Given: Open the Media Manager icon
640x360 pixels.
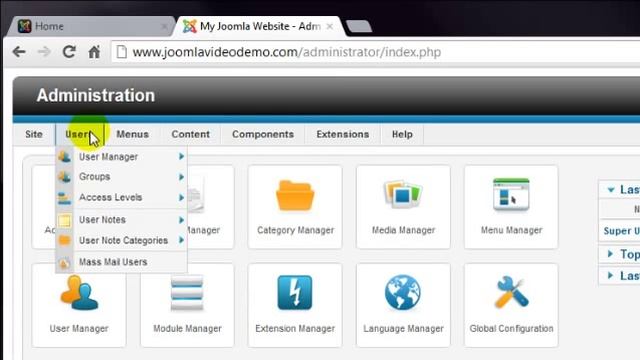Looking at the screenshot, I should pyautogui.click(x=403, y=194).
